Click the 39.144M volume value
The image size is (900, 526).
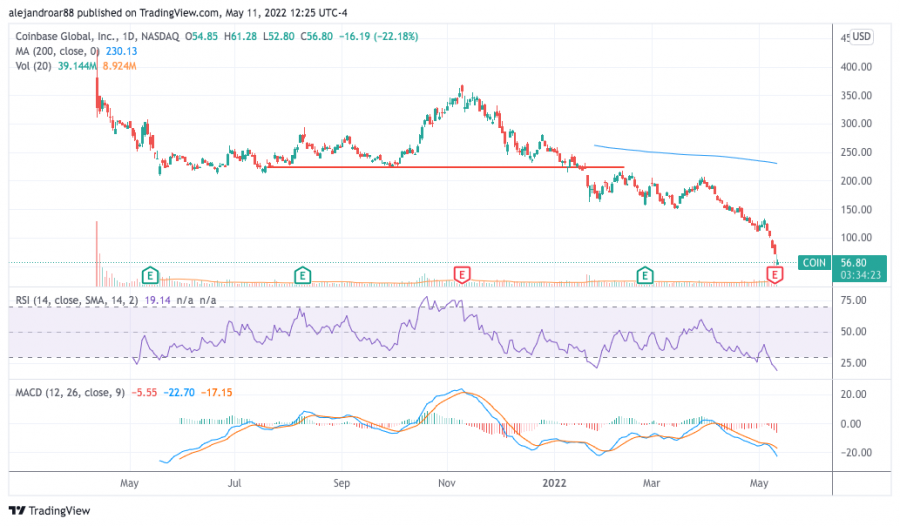77,66
